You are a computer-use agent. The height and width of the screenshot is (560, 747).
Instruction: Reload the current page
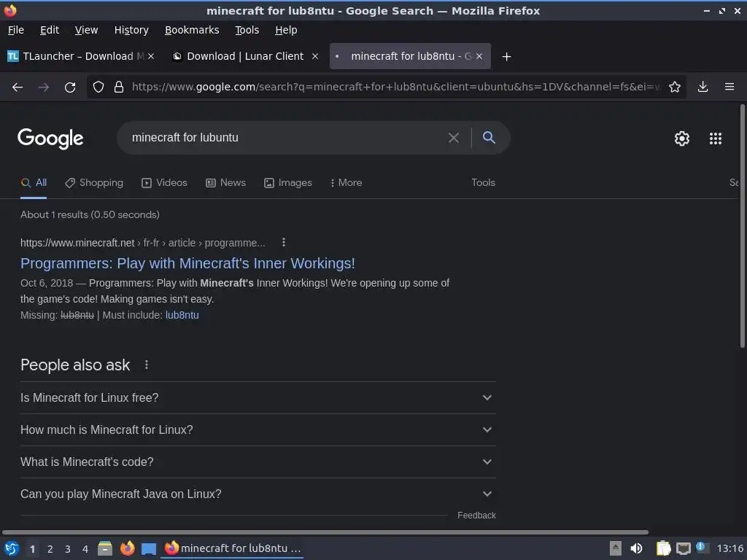pos(70,87)
